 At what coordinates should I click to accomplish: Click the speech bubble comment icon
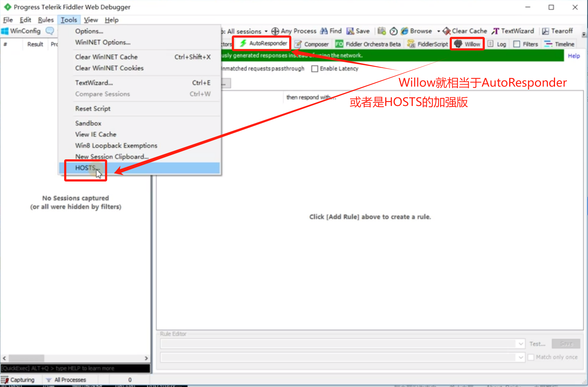50,31
